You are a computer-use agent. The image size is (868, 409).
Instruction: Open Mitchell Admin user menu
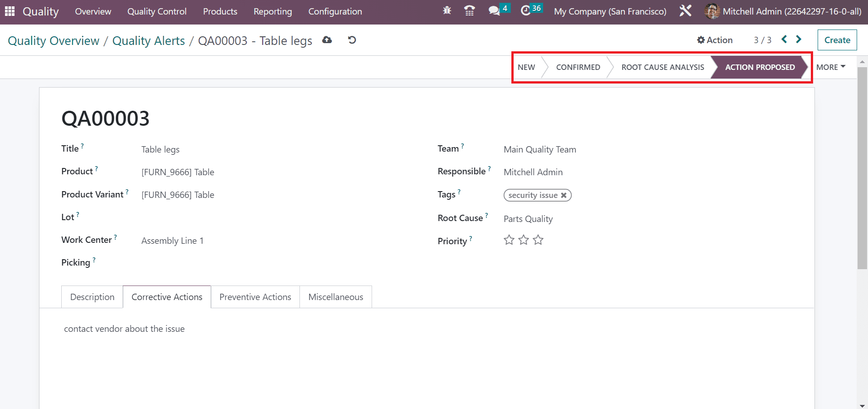click(783, 11)
